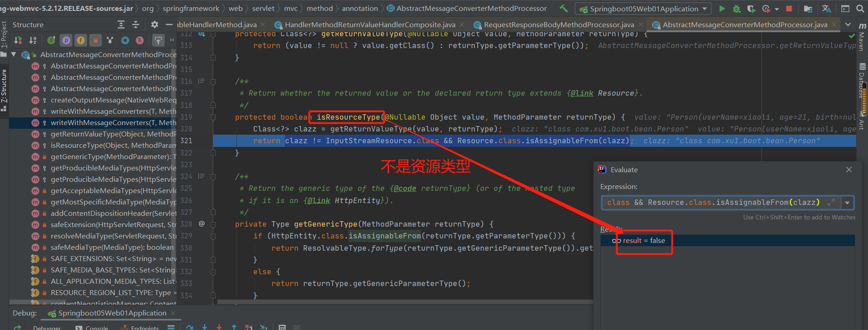868x330 pixels.
Task: Collapse the AbstractMessageConverterMethodProcessor tree root
Action: tap(14, 54)
